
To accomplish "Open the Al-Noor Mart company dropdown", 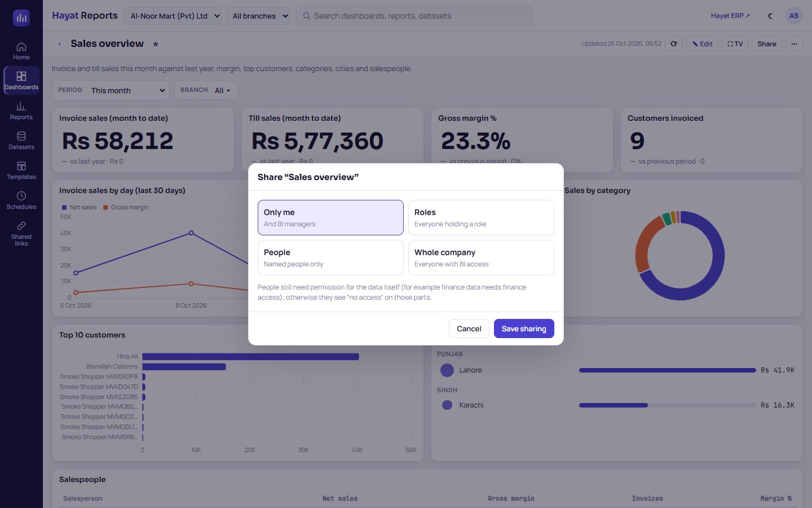I will point(173,16).
